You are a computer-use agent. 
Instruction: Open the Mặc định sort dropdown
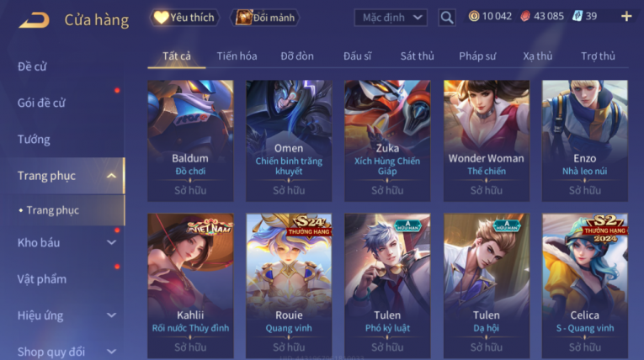(x=391, y=18)
